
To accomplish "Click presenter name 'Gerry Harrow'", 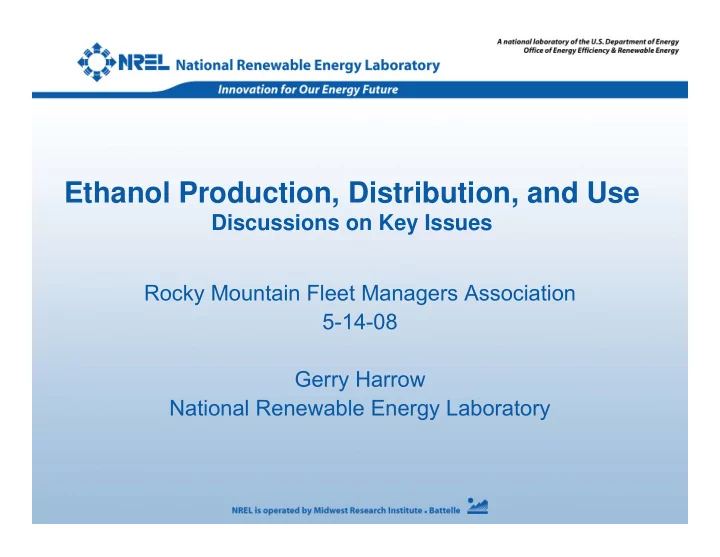I will click(360, 380).
